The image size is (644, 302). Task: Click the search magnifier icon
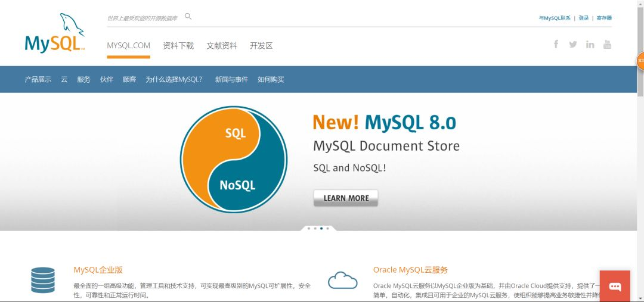(188, 17)
